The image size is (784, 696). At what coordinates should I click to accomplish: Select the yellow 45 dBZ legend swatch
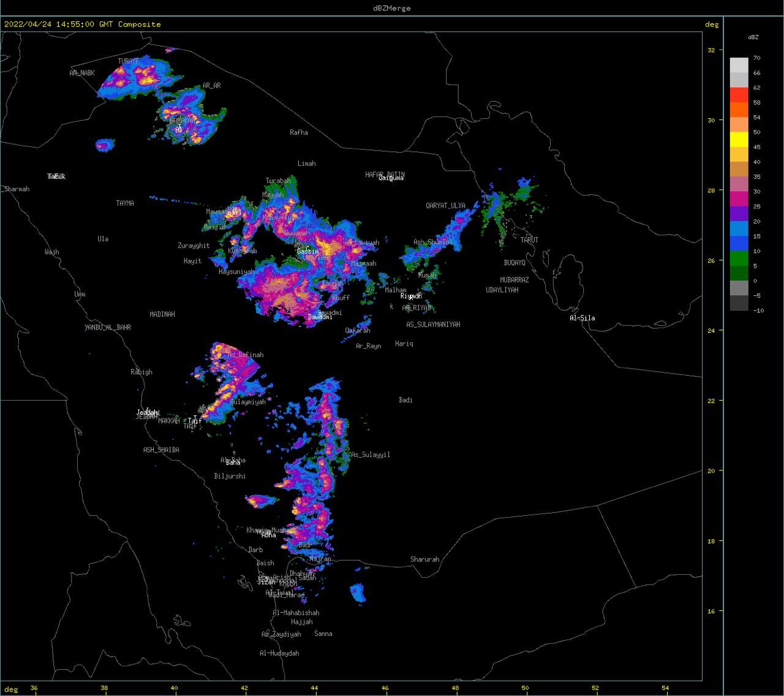(739, 140)
